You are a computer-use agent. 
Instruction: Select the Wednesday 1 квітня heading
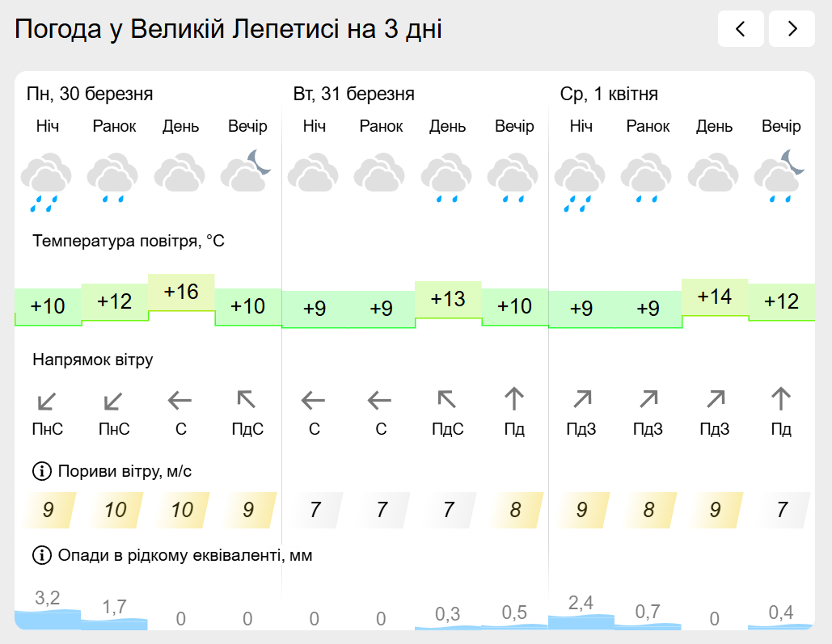coord(609,95)
